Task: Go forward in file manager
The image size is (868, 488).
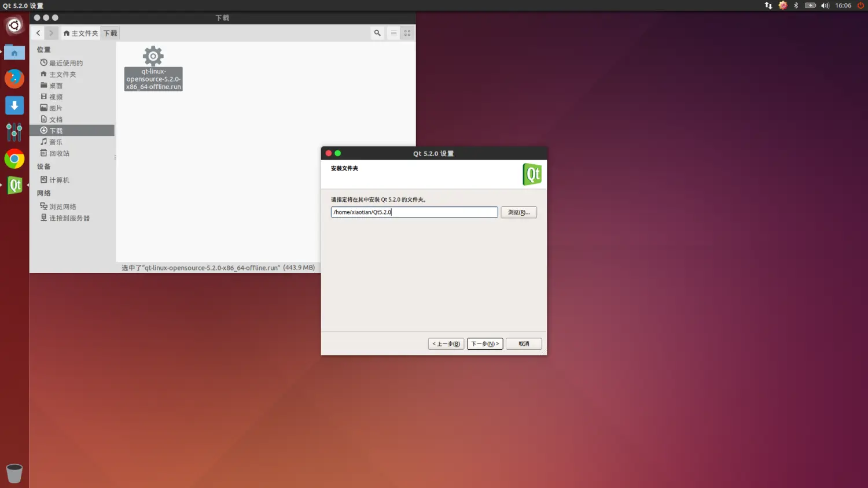Action: 51,33
